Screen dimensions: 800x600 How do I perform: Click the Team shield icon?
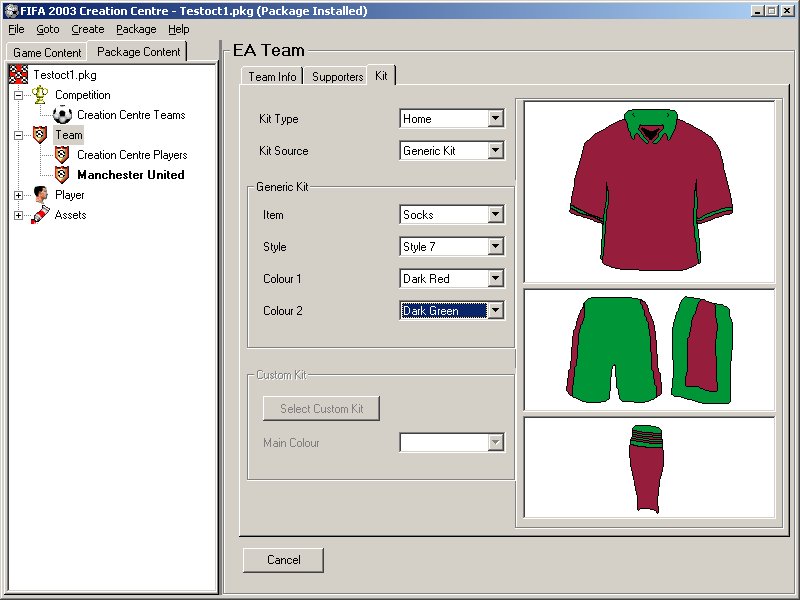pyautogui.click(x=40, y=135)
